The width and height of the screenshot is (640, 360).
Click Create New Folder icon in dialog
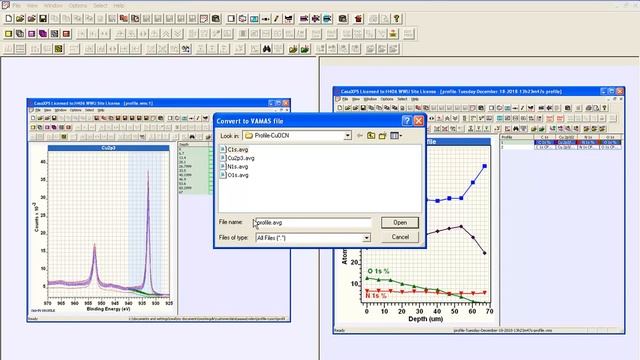pyautogui.click(x=382, y=136)
